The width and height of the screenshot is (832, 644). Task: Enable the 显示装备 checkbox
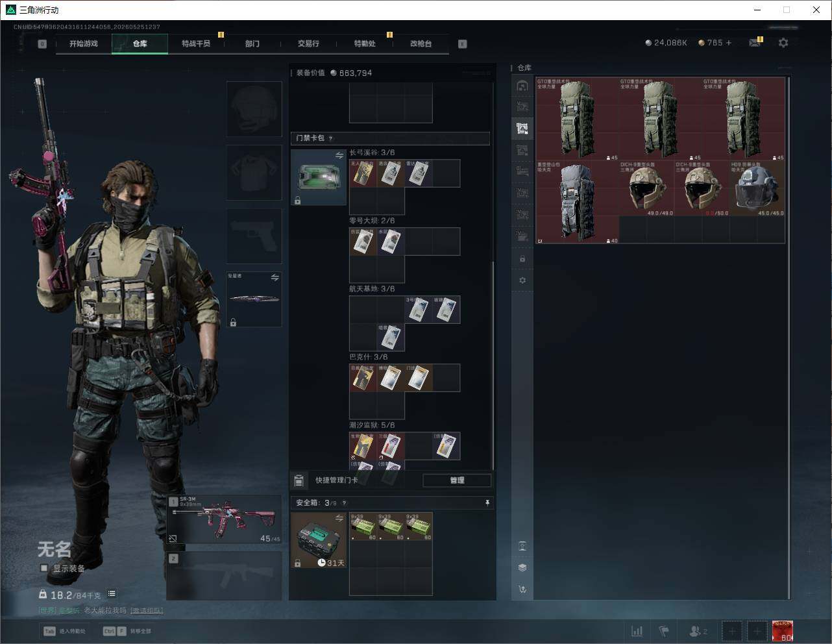pyautogui.click(x=44, y=568)
